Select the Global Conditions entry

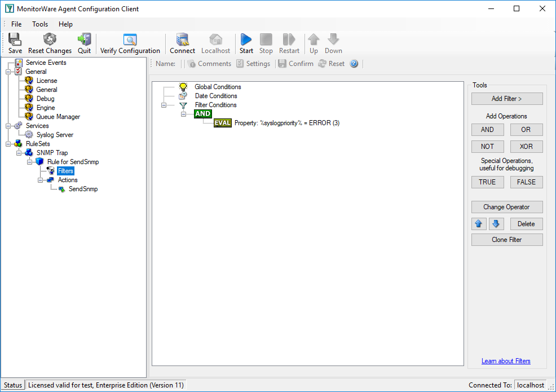218,87
